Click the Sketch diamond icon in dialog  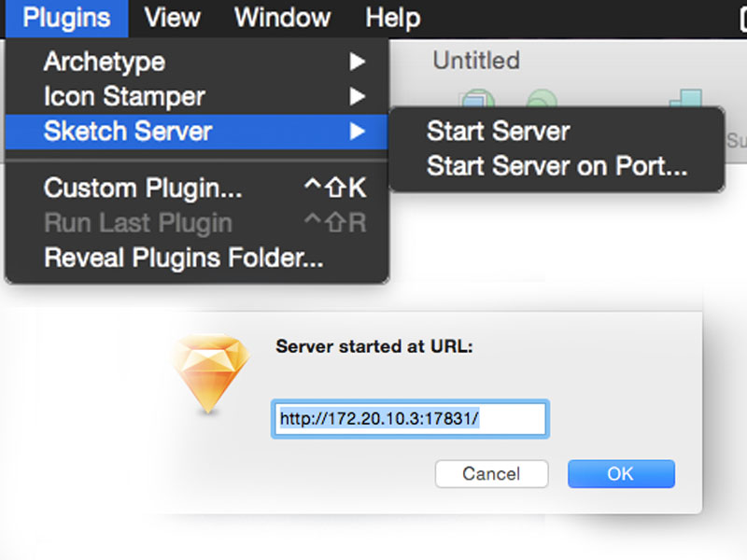[209, 372]
